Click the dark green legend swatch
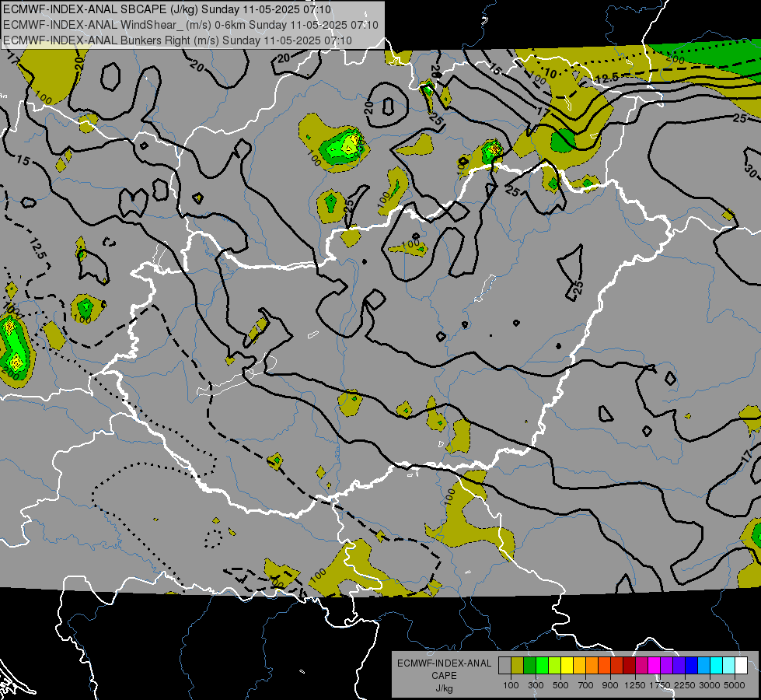Screen dimensions: 761x700 (x=529, y=665)
